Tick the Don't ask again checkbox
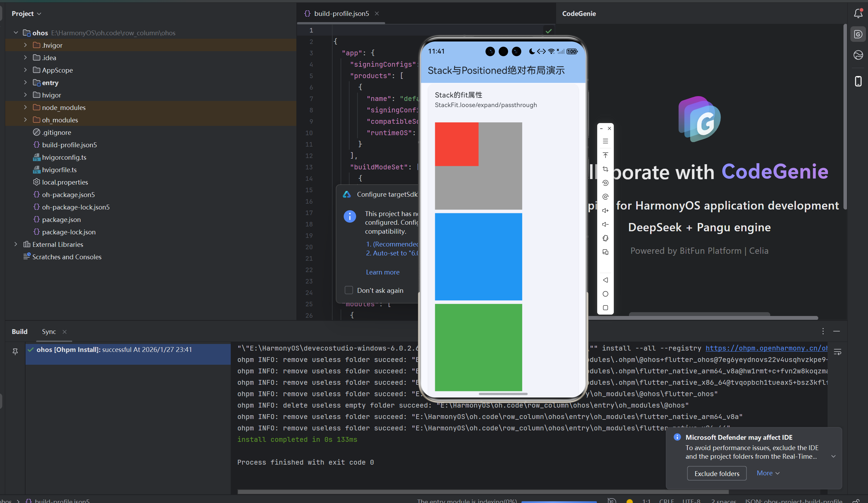 (x=349, y=290)
